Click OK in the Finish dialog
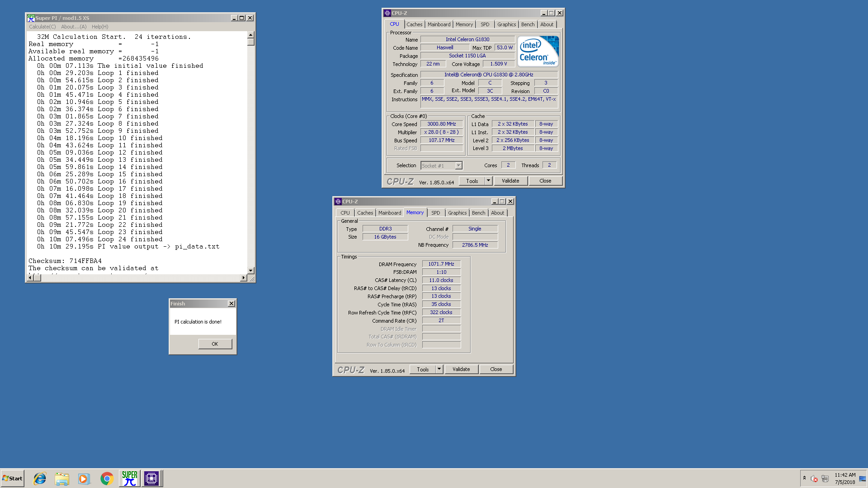Viewport: 868px width, 488px height. point(215,344)
